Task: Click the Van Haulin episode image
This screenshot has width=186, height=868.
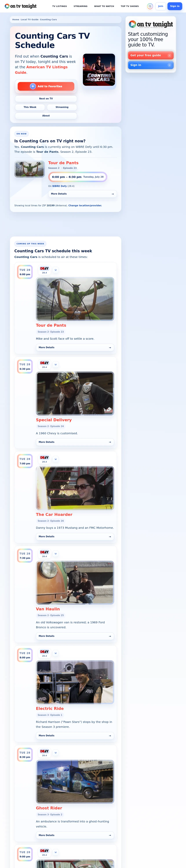Action: coord(75,583)
